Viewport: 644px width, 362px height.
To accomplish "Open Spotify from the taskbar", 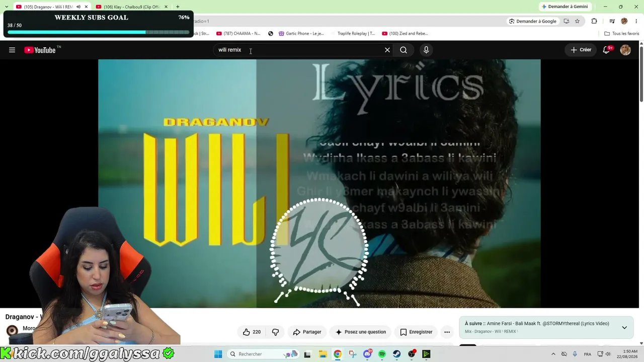I will 382,354.
